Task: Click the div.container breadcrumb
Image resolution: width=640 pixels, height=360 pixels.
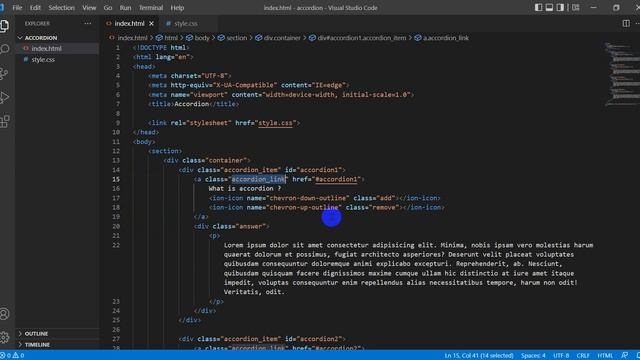Action: [x=278, y=38]
